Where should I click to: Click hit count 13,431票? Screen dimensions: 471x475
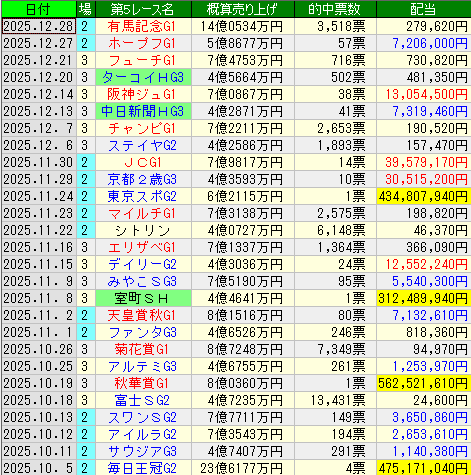(338, 400)
